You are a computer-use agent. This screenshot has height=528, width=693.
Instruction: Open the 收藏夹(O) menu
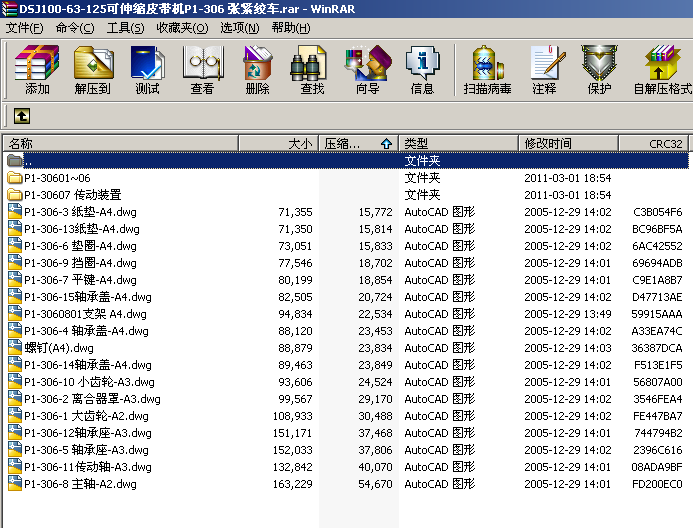click(x=182, y=28)
